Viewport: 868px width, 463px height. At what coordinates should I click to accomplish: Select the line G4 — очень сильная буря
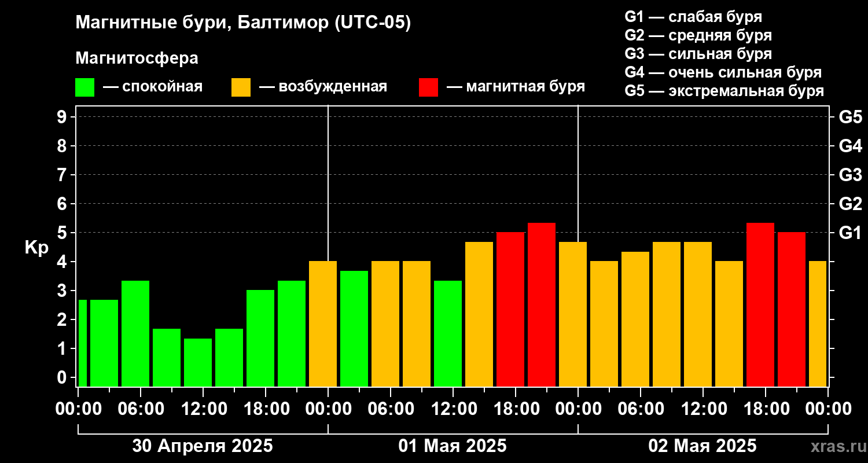[723, 72]
